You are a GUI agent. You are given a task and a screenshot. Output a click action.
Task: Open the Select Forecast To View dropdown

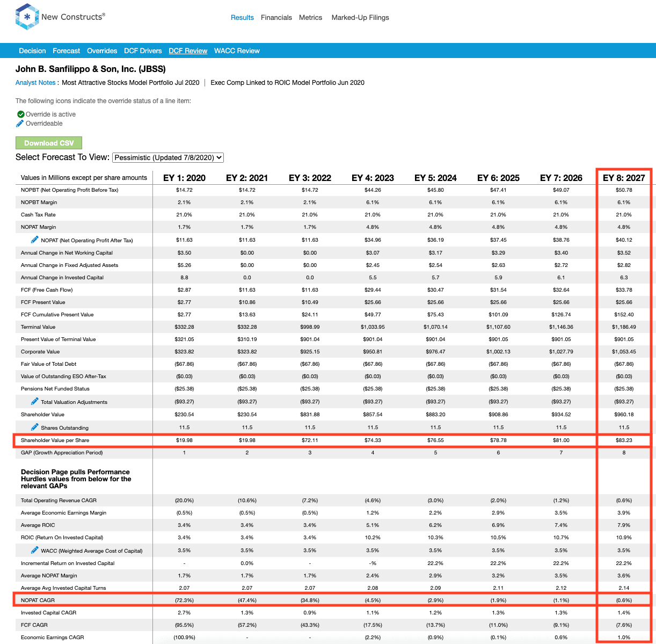(168, 157)
